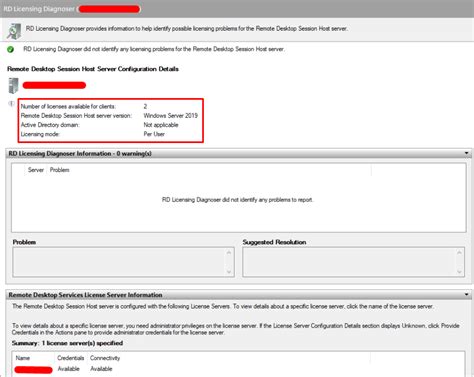Click the 'Active Directory domain:' label
Image resolution: width=474 pixels, height=377 pixels.
point(50,125)
